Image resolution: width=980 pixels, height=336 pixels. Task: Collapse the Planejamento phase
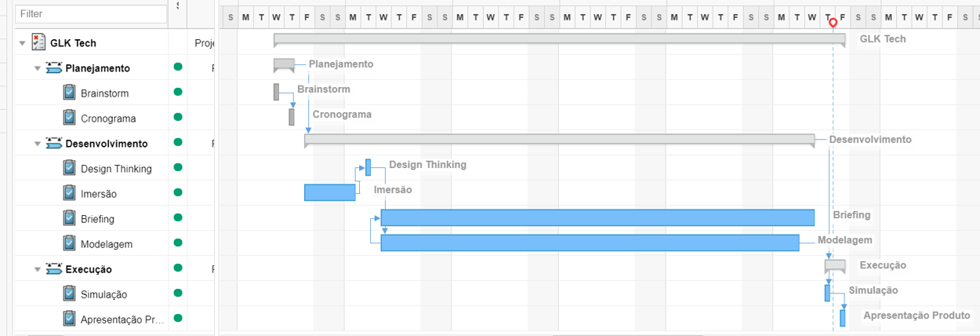38,68
